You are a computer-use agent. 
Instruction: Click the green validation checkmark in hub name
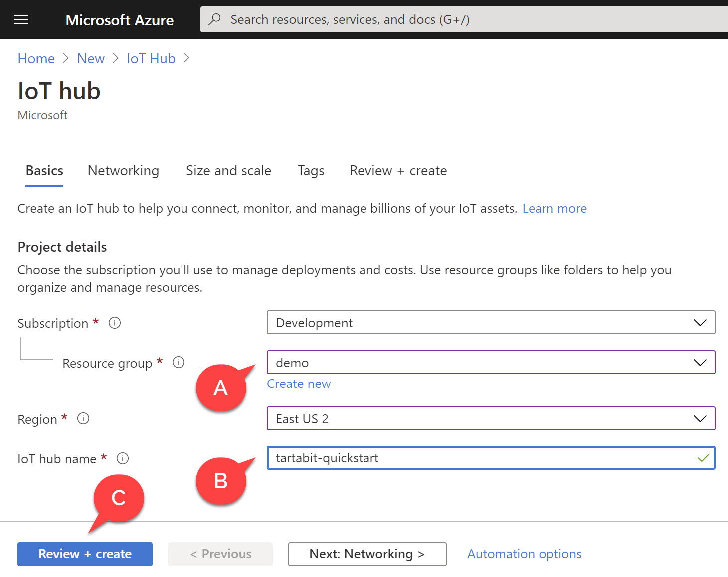[x=703, y=458]
